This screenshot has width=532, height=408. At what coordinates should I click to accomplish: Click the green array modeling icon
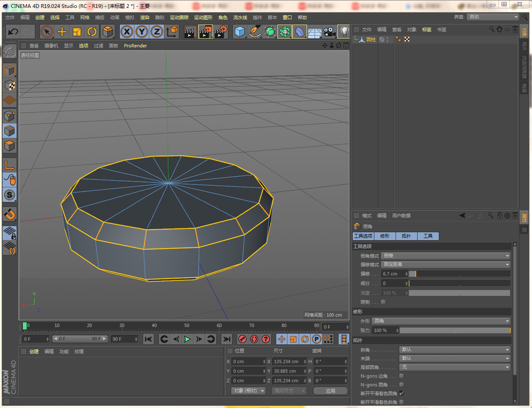[285, 32]
